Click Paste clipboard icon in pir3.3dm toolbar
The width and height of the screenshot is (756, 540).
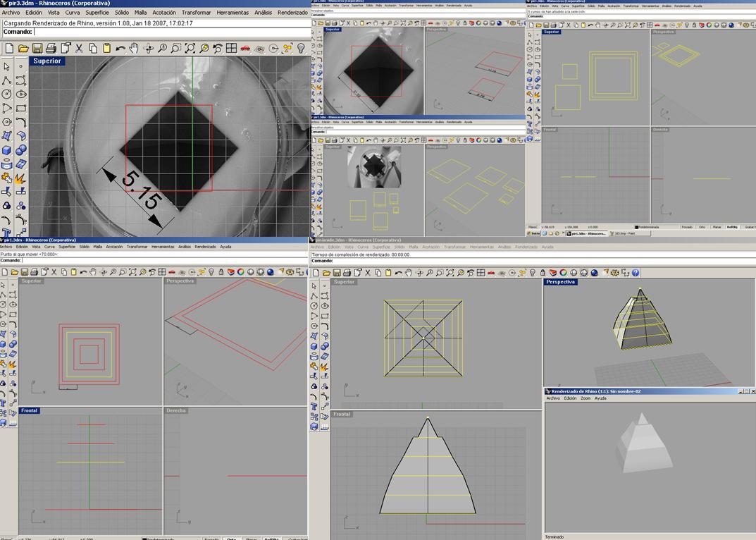(107, 48)
